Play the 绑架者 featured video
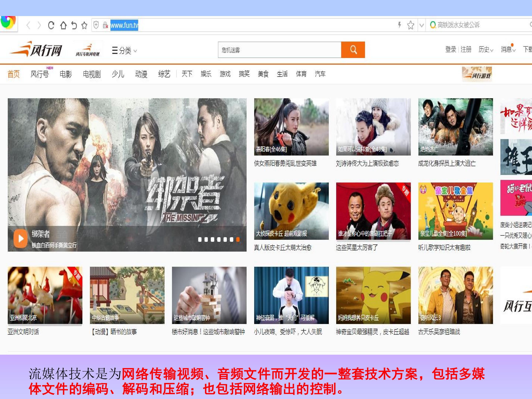The image size is (532, 399). click(x=21, y=238)
